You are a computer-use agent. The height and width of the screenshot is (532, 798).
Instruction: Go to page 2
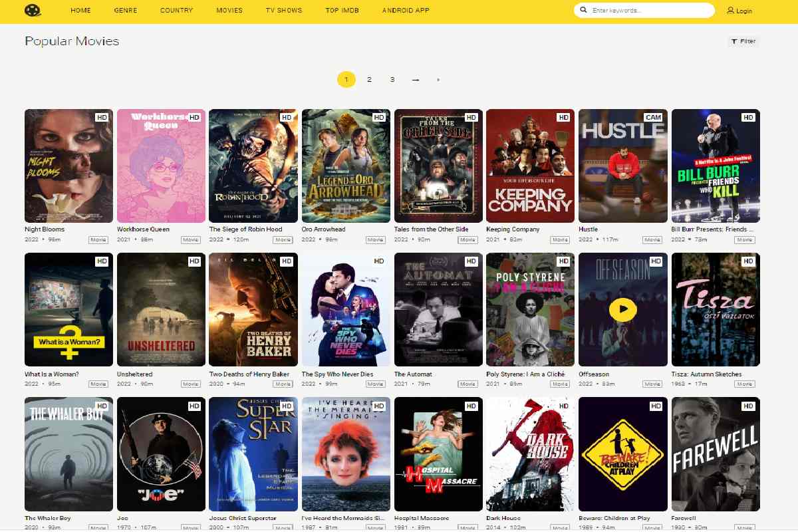pos(369,80)
